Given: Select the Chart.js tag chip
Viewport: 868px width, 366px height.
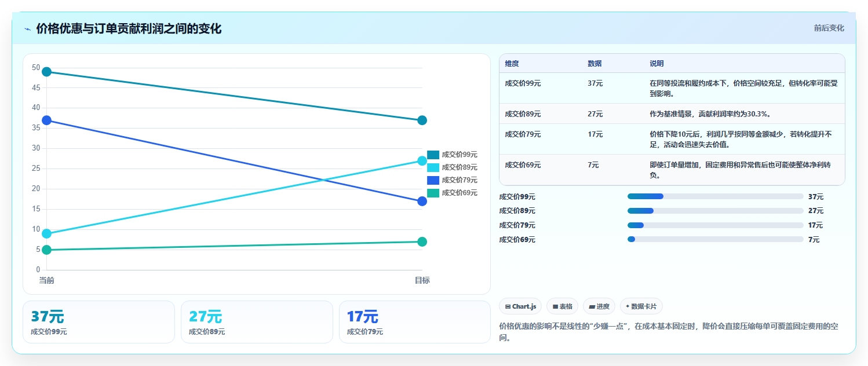Looking at the screenshot, I should [520, 306].
